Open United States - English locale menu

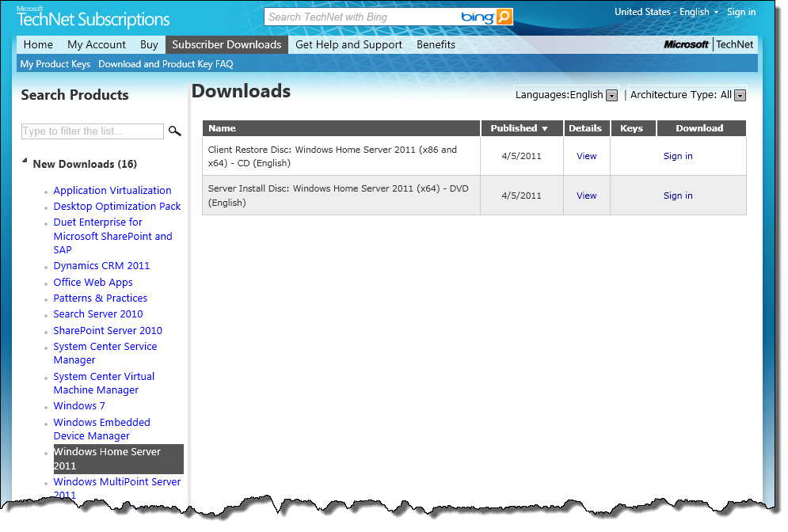click(x=666, y=12)
